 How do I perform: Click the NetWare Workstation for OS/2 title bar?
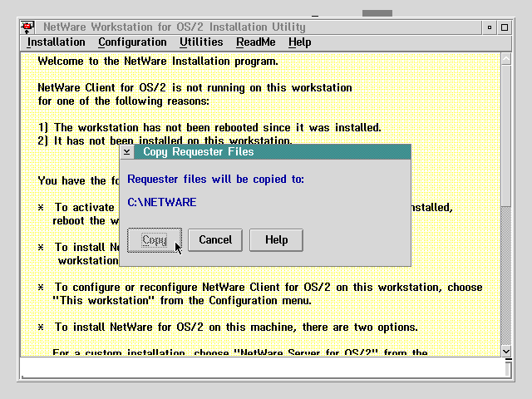[258, 27]
